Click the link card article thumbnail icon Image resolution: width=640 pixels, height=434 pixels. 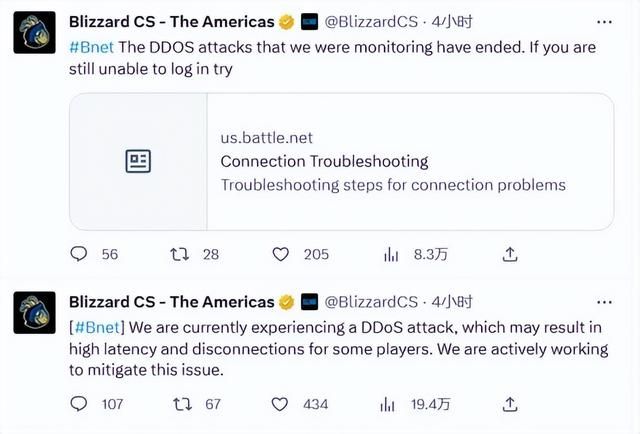138,161
